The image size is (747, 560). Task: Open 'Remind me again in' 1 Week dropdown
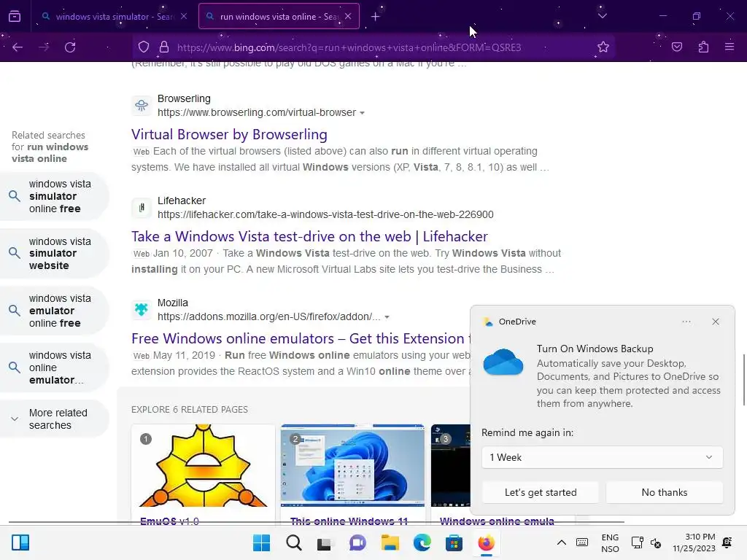coord(602,457)
